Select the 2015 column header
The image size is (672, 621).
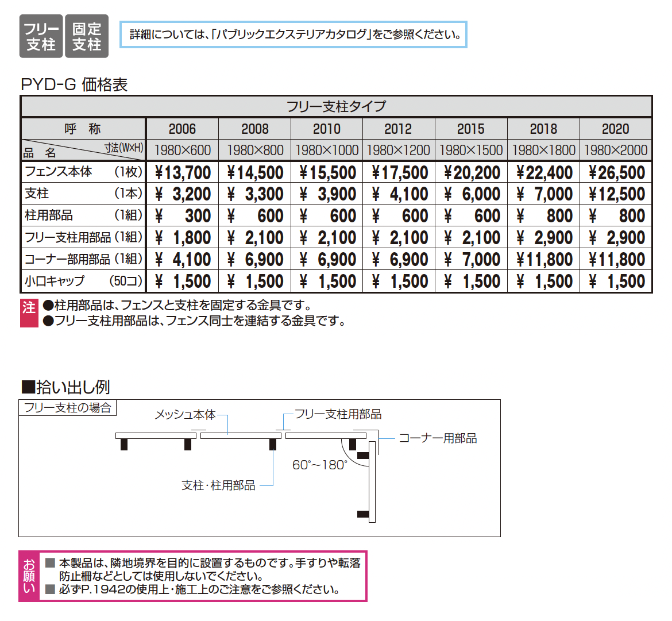pyautogui.click(x=471, y=129)
